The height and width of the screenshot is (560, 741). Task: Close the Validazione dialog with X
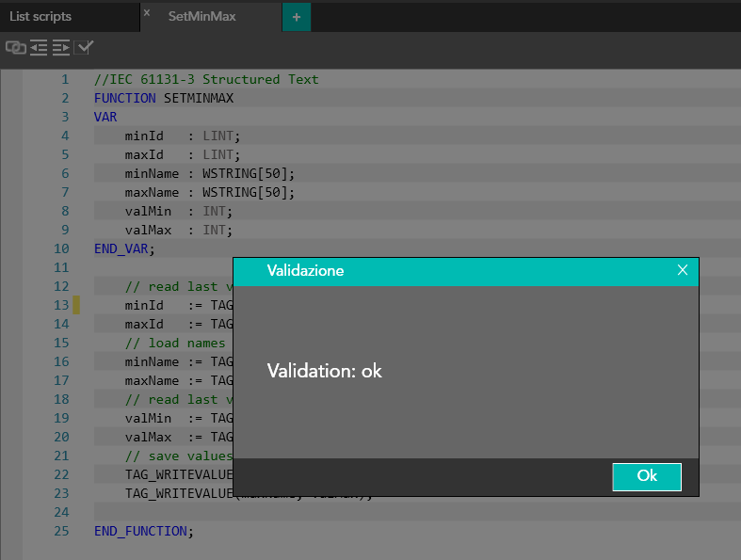click(683, 270)
